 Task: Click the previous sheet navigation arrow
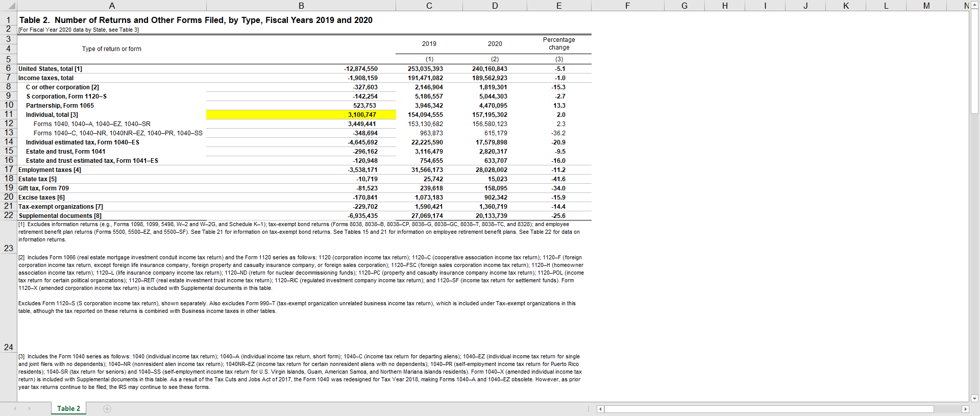click(15, 409)
